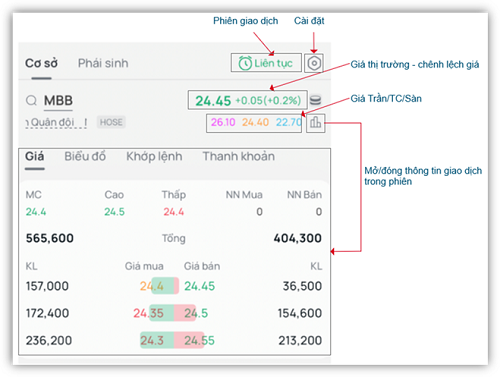The image size is (500, 377).
Task: Click the market price 24.45 +0.05 box
Action: [248, 100]
